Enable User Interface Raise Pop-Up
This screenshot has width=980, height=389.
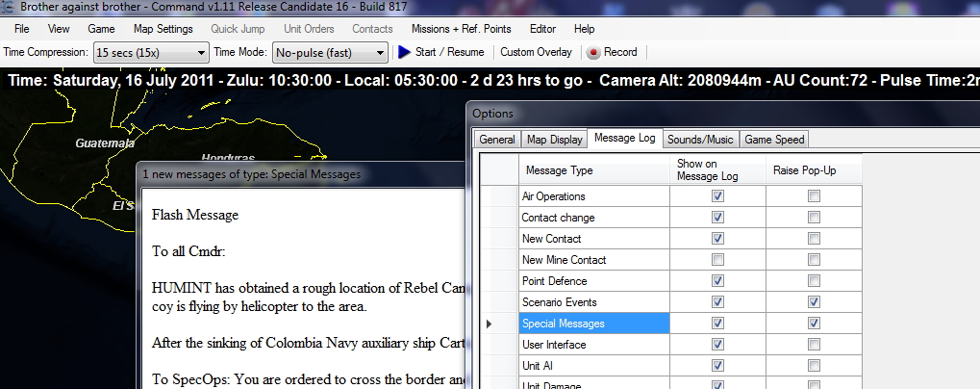(814, 345)
